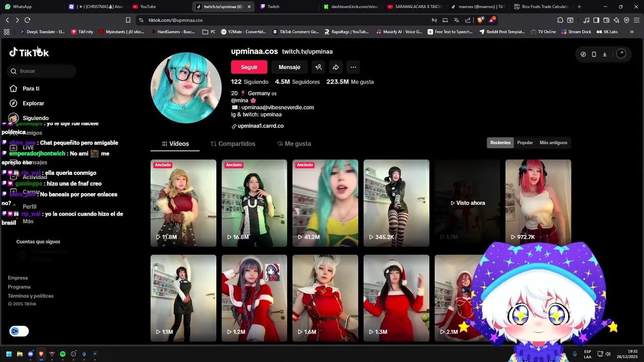Toggle the floating switch at bottom left
The image size is (644, 362).
tap(19, 331)
